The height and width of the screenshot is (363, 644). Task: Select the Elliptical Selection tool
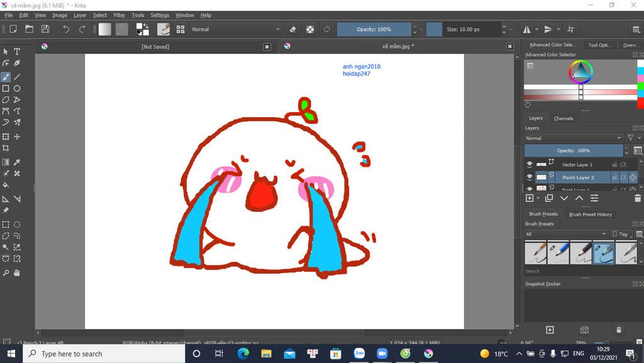pos(17,225)
